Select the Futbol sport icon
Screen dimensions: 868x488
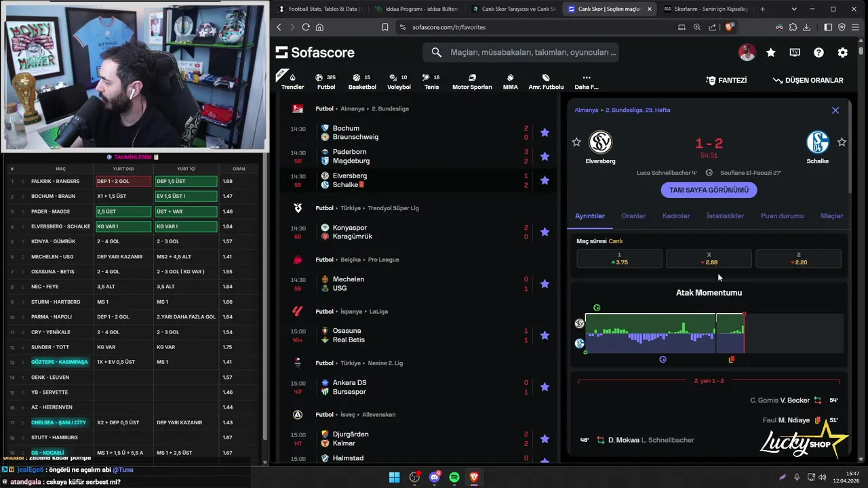pos(326,81)
